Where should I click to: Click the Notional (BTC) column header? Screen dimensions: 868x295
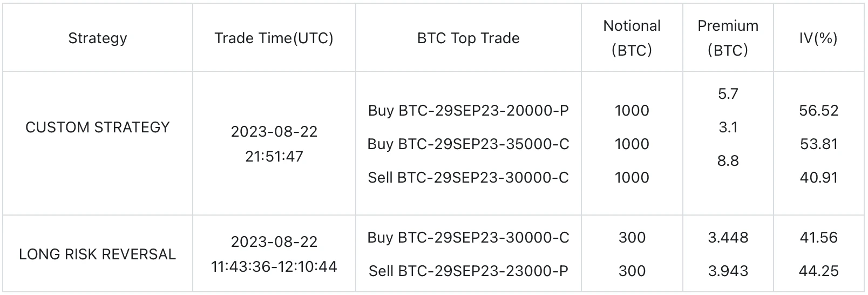point(632,38)
